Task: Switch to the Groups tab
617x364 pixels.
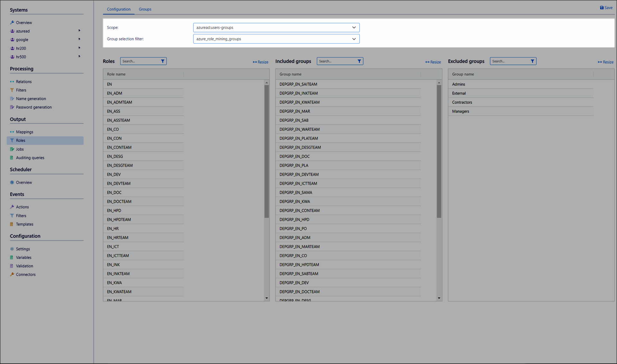Action: (145, 9)
